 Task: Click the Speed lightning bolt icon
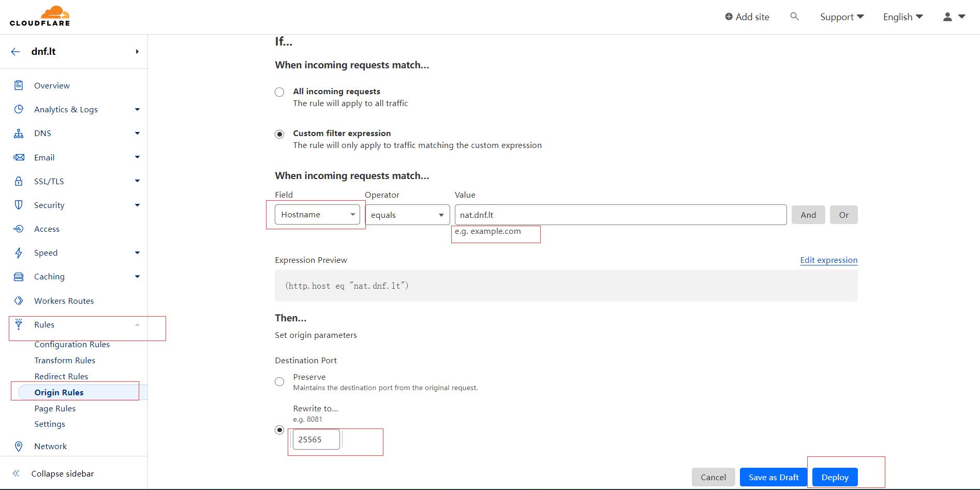[19, 253]
